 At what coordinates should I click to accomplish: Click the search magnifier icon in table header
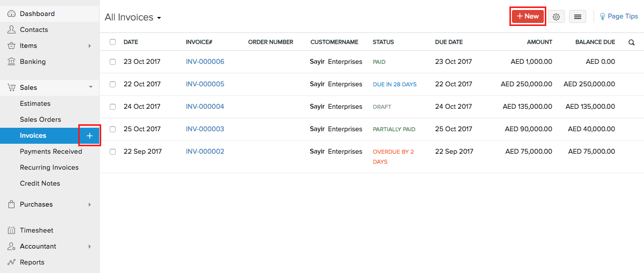632,42
